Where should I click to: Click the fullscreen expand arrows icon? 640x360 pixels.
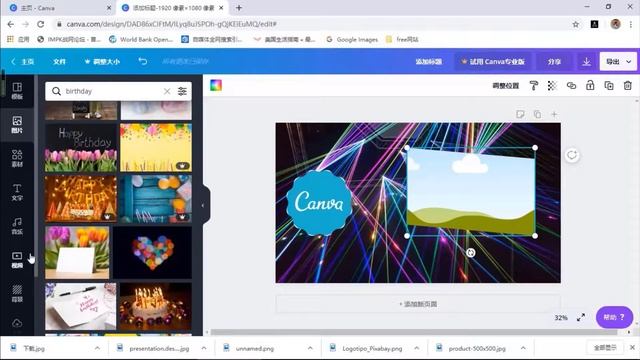click(x=581, y=317)
